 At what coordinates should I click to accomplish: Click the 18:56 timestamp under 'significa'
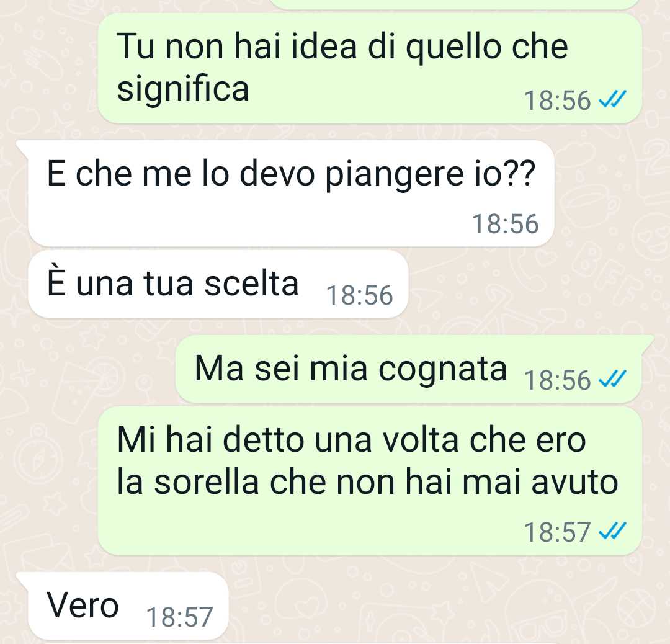pos(557,101)
